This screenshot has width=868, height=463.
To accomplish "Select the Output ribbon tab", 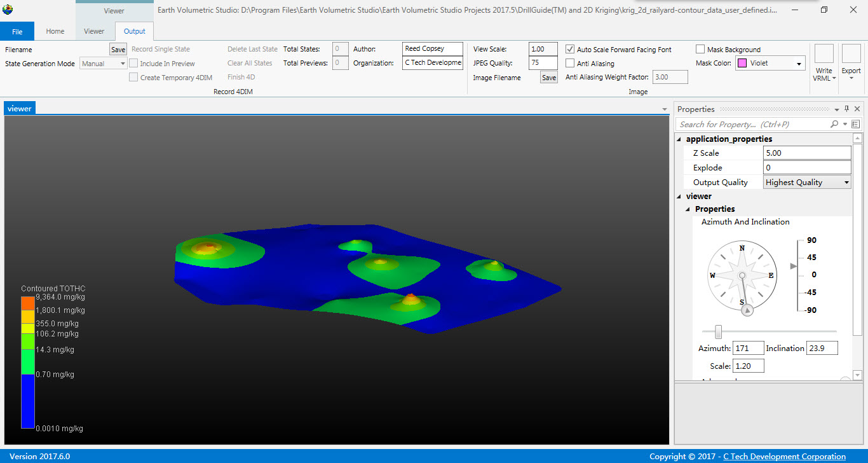I will [x=134, y=31].
